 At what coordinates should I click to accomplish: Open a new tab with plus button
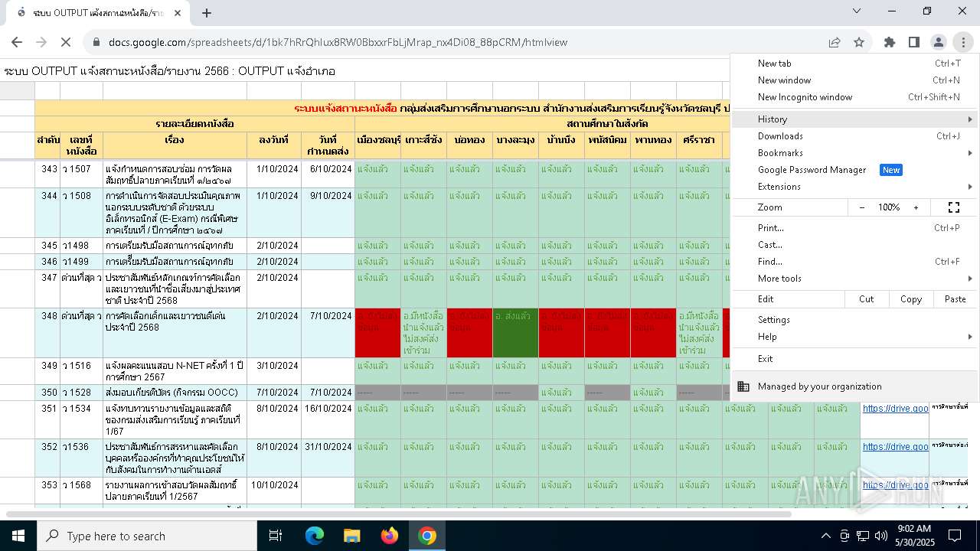pos(207,12)
